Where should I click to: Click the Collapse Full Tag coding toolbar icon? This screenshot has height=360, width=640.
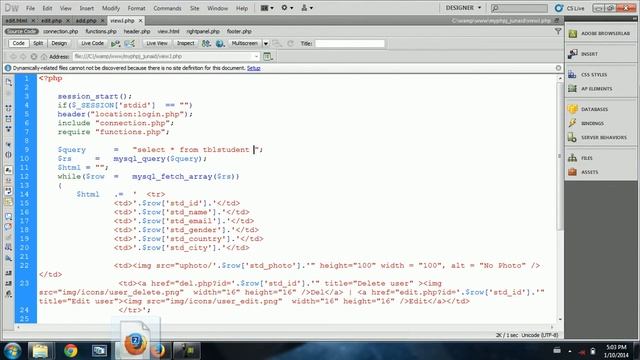coord(9,108)
